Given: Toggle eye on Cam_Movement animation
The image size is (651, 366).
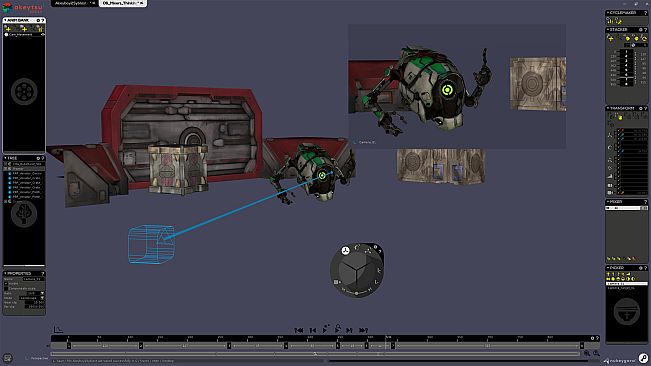Looking at the screenshot, I should (42, 34).
